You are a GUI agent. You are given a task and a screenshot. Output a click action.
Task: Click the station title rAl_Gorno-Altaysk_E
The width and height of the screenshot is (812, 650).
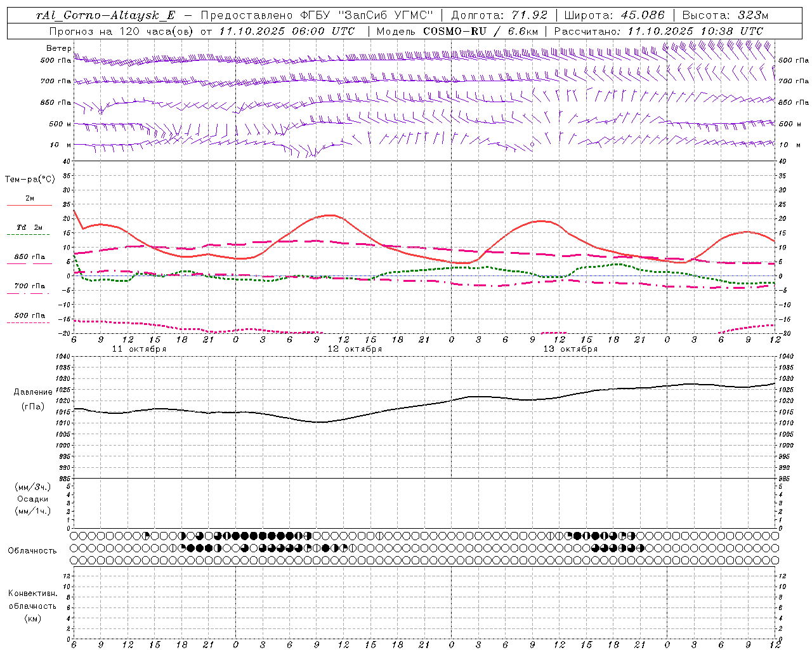click(x=106, y=16)
